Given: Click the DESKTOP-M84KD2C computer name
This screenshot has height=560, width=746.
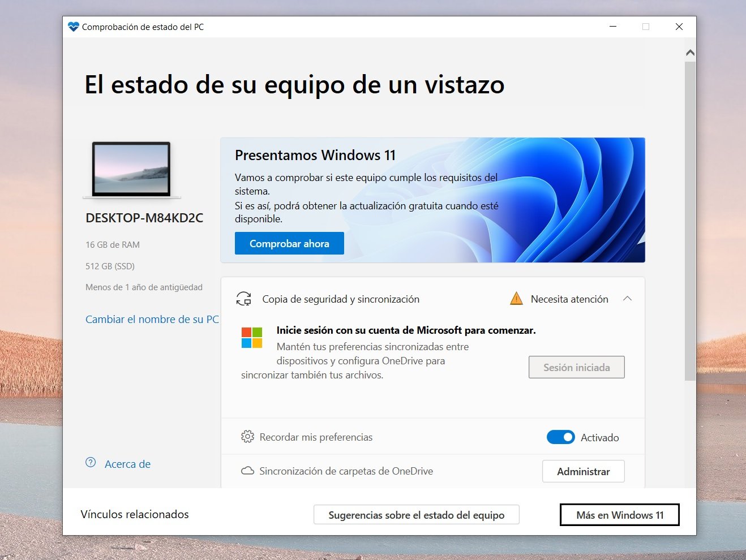Looking at the screenshot, I should coord(144,218).
